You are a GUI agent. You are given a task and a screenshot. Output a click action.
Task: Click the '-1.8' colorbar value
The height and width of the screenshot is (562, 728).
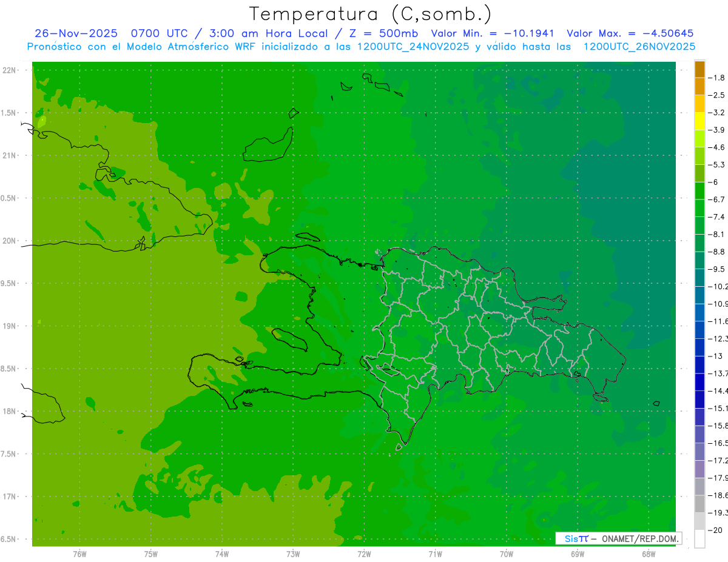[x=718, y=78]
